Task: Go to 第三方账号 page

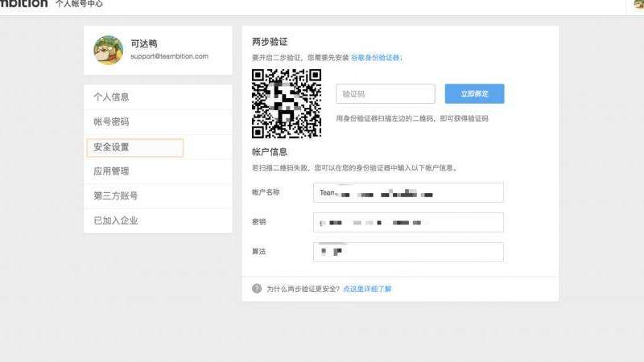Action: [x=158, y=196]
